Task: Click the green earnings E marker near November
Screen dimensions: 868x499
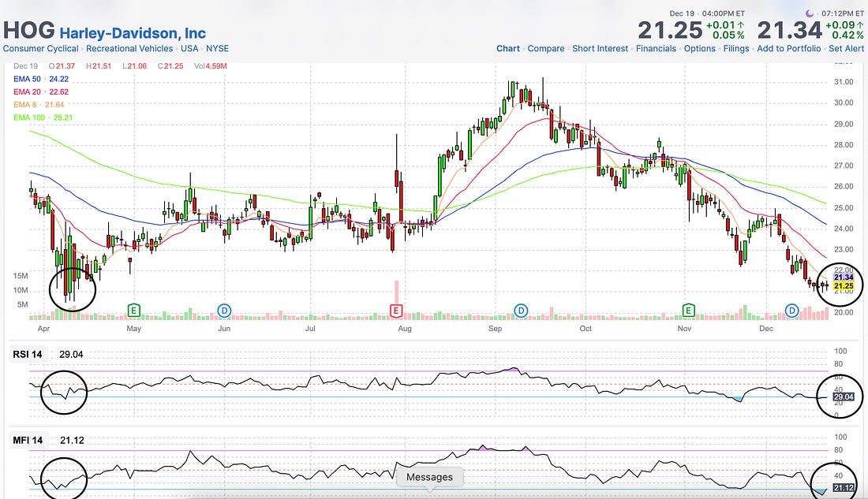Action: click(688, 311)
